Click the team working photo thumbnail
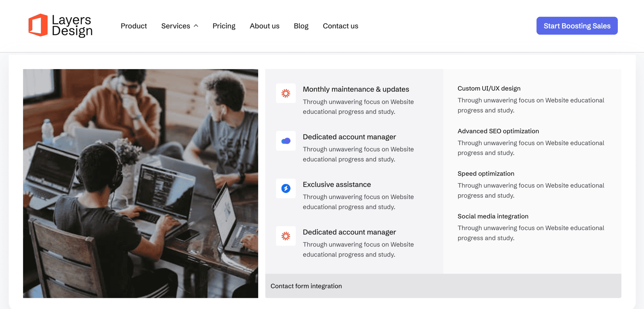This screenshot has height=309, width=644. 140,183
